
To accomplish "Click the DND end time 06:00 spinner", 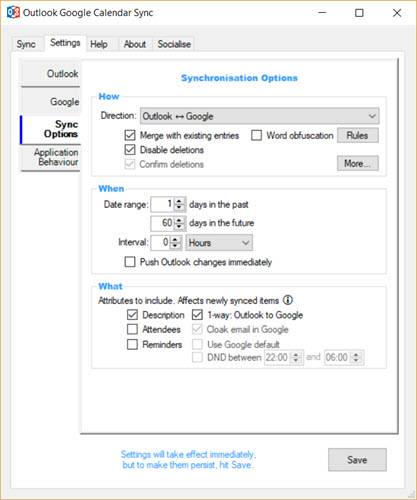I will click(356, 357).
